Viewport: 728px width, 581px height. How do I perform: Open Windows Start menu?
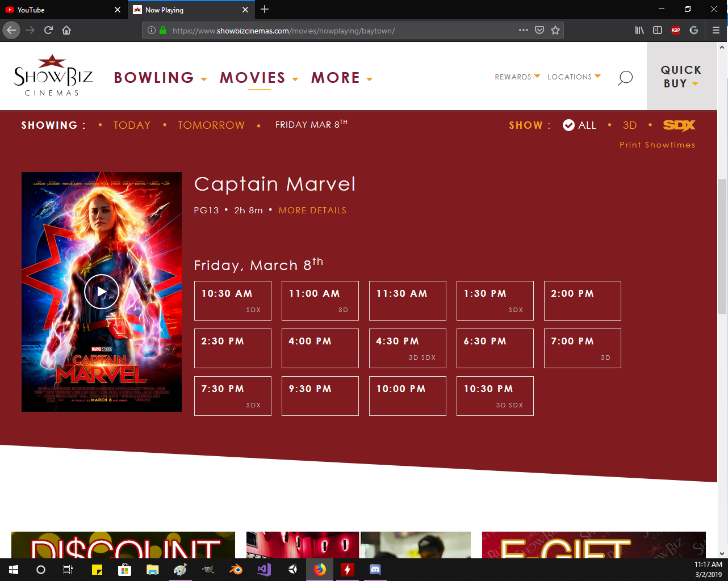[14, 570]
